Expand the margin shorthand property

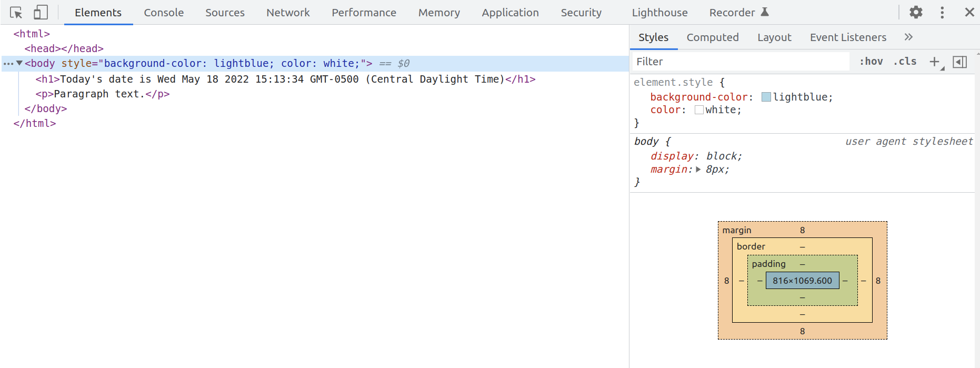point(698,170)
